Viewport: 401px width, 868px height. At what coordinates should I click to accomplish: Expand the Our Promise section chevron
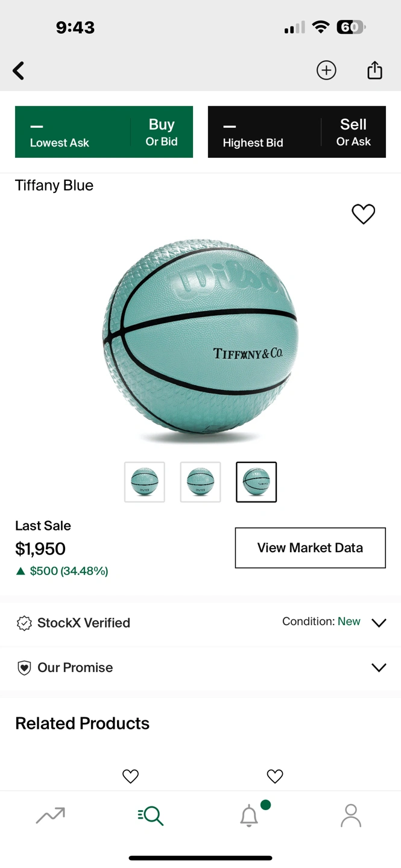[x=379, y=667]
